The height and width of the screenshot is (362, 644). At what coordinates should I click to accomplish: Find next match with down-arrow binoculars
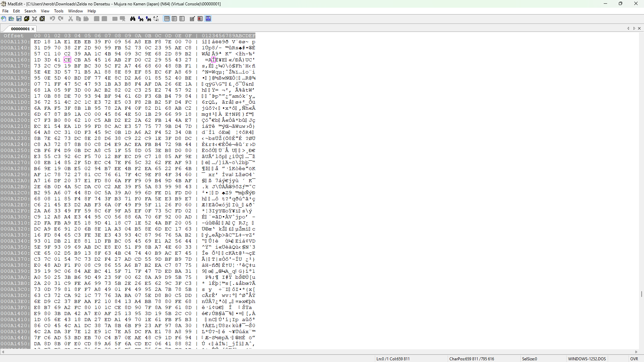pyautogui.click(x=141, y=19)
